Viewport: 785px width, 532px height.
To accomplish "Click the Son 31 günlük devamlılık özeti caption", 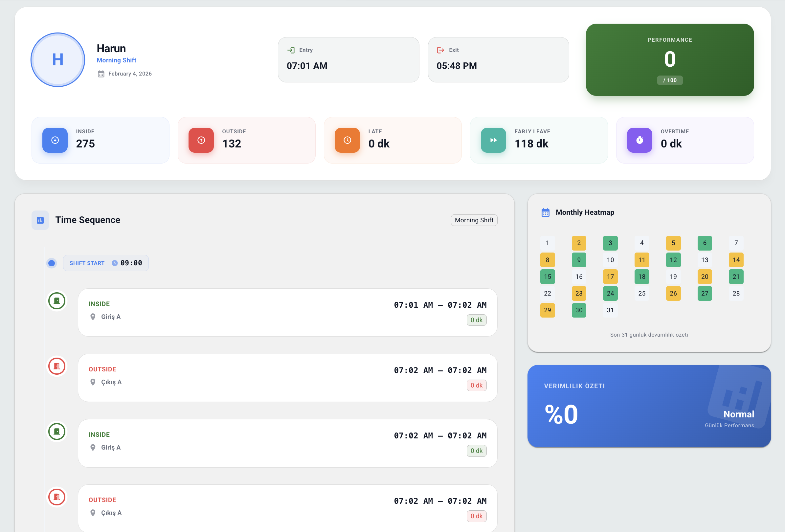I will point(649,335).
